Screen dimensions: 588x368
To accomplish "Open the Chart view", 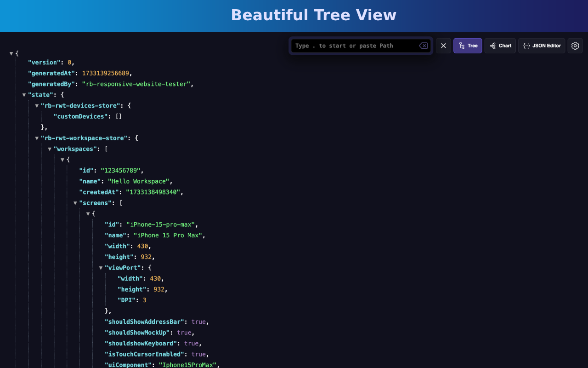I will (x=500, y=46).
